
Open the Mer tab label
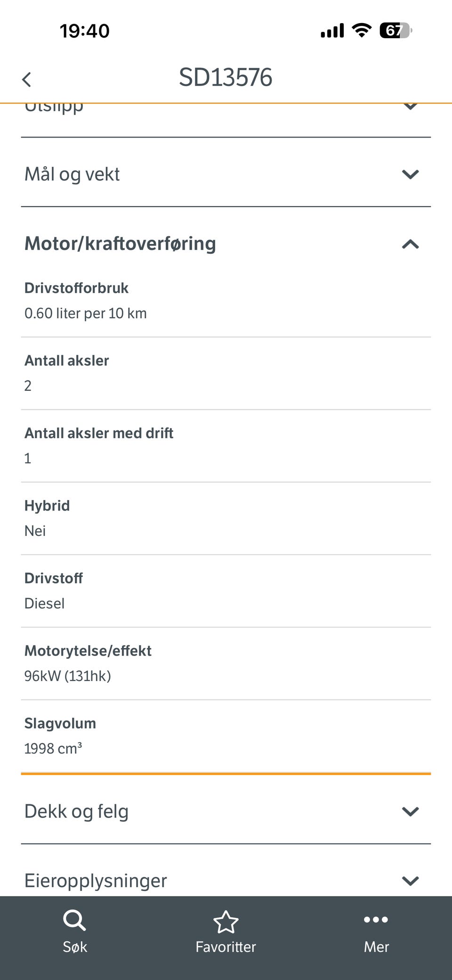[376, 947]
